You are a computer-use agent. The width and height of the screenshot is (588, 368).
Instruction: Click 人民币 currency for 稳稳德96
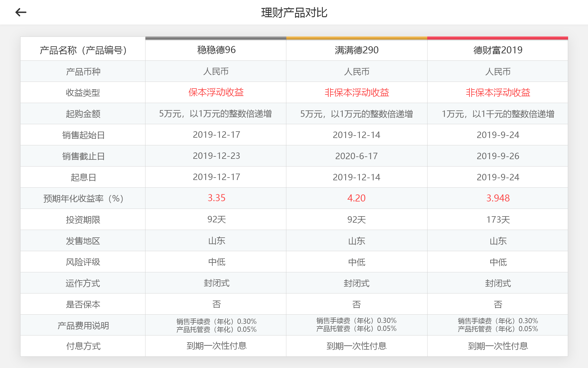[x=216, y=71]
